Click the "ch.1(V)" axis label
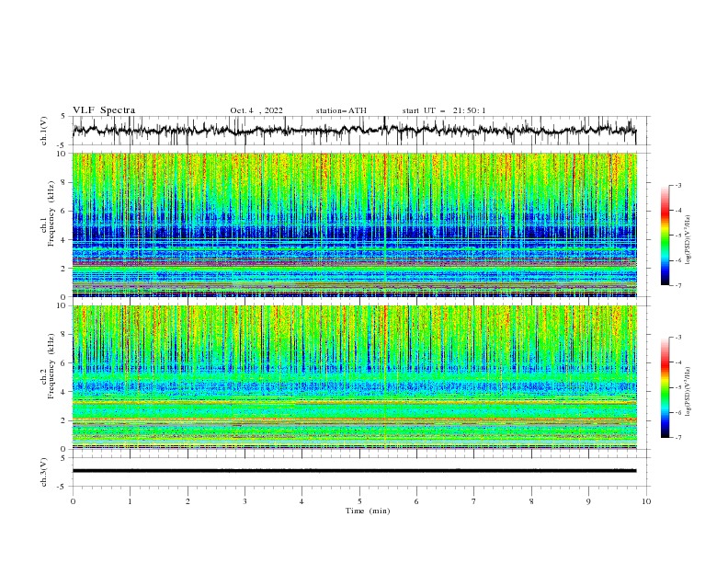This screenshot has width=728, height=563. [44, 131]
